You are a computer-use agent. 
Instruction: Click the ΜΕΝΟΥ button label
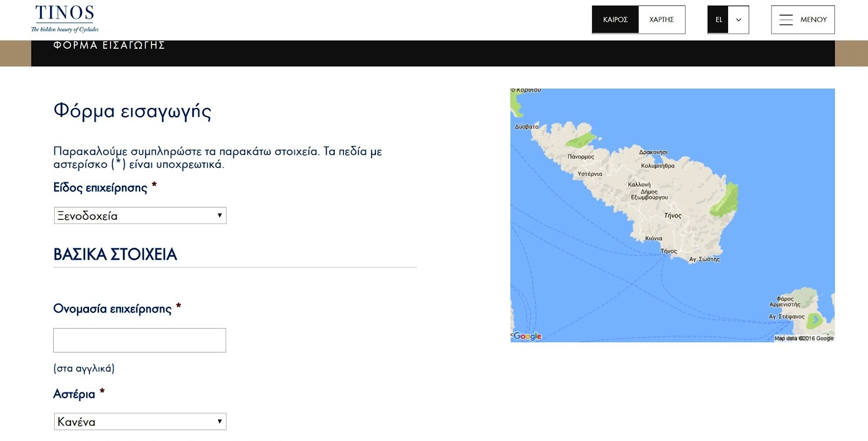[x=813, y=20]
